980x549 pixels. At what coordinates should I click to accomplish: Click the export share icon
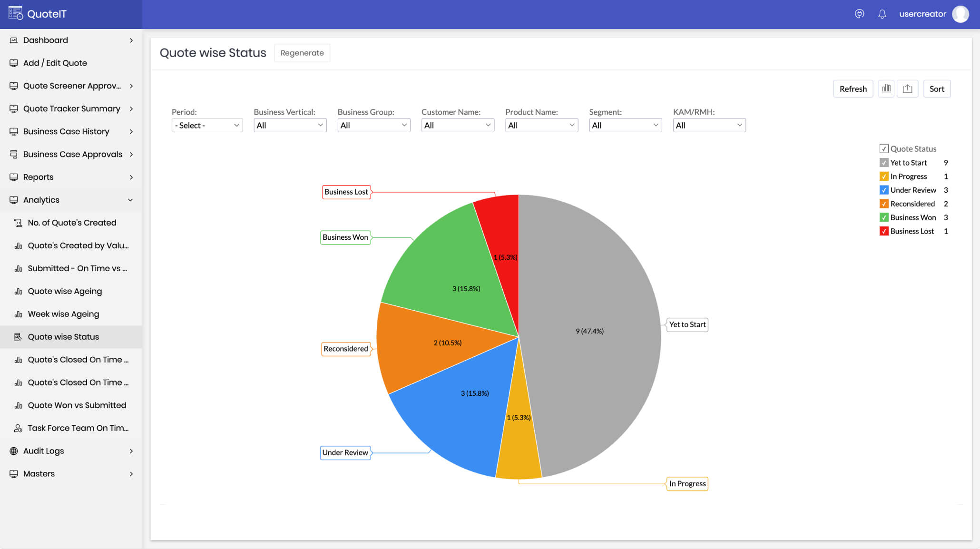click(x=907, y=88)
